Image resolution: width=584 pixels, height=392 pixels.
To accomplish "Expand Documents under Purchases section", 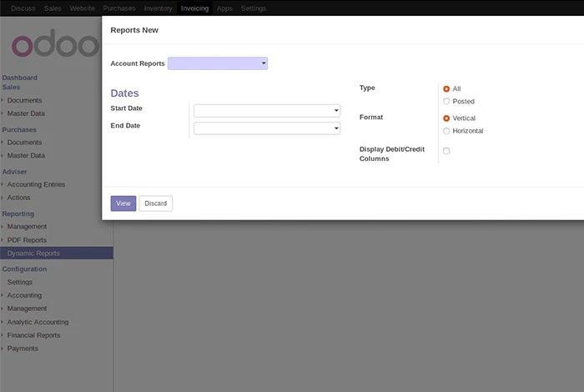I will (24, 143).
